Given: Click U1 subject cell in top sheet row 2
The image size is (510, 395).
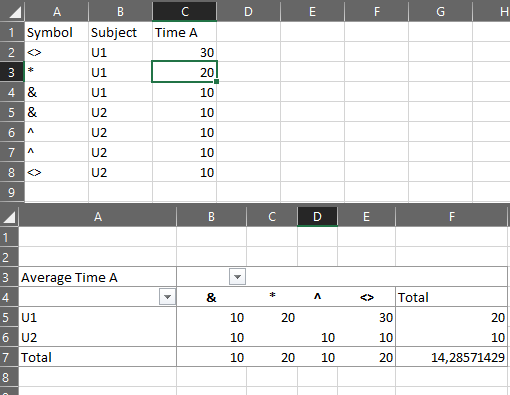Looking at the screenshot, I should pyautogui.click(x=120, y=52).
